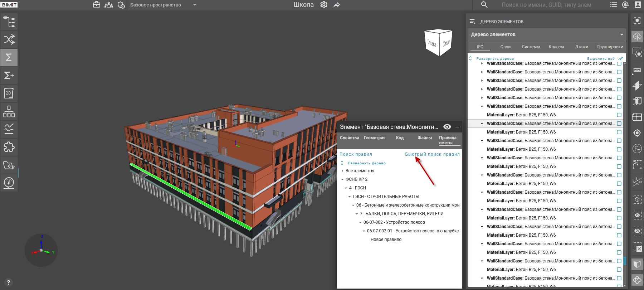The image size is (644, 290).
Task: Expand the Все элементы tree node
Action: click(342, 171)
